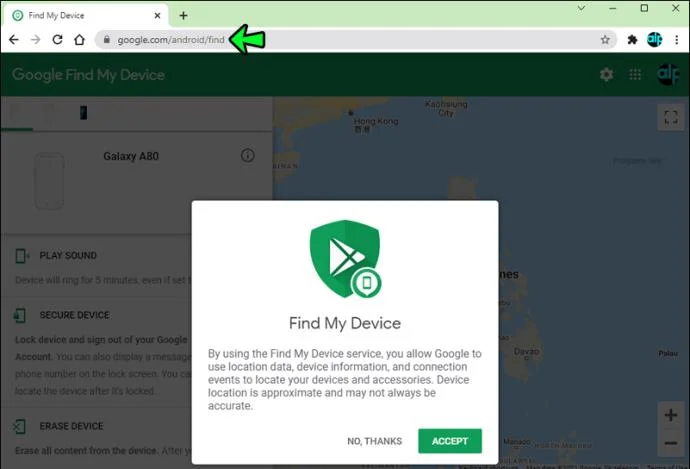Click the Davao label on map

(x=526, y=351)
